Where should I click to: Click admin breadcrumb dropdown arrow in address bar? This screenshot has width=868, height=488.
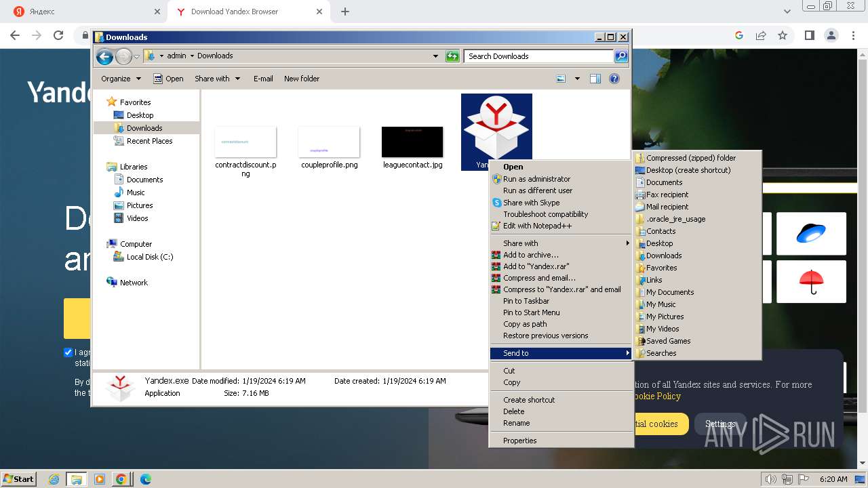(x=192, y=56)
